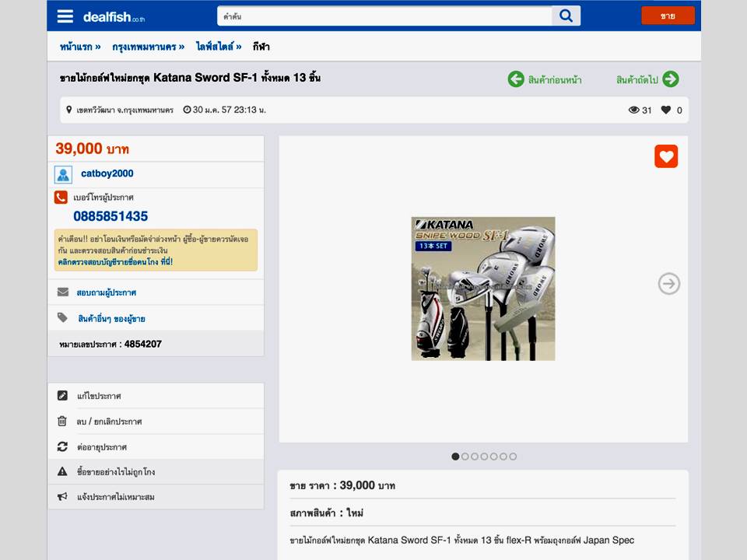
Task: Select the third gallery dot indicator
Action: [475, 457]
